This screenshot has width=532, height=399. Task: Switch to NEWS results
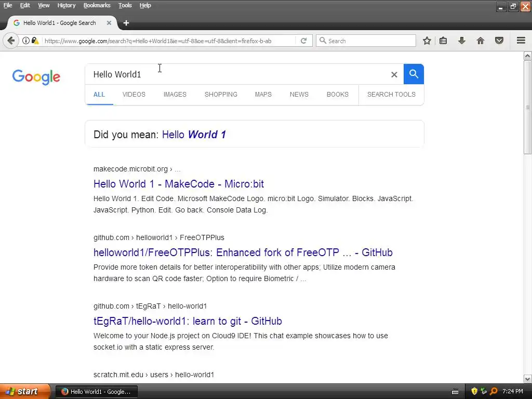(x=299, y=95)
